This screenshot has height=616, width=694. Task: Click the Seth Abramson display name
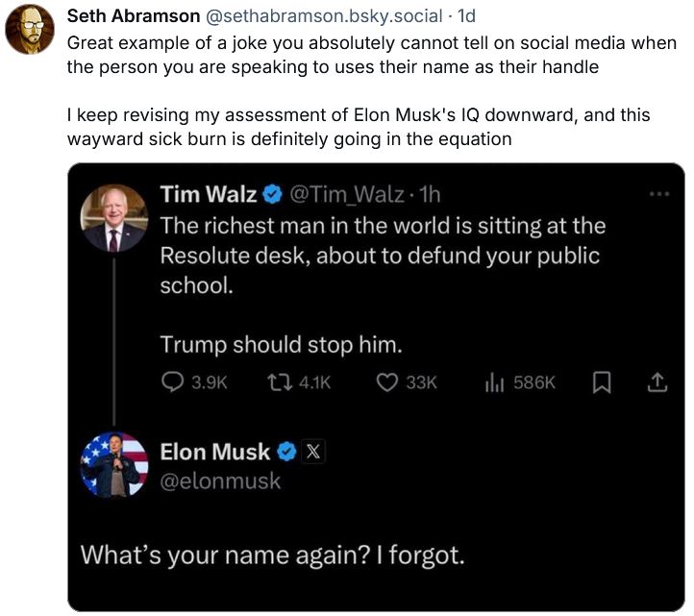[134, 16]
